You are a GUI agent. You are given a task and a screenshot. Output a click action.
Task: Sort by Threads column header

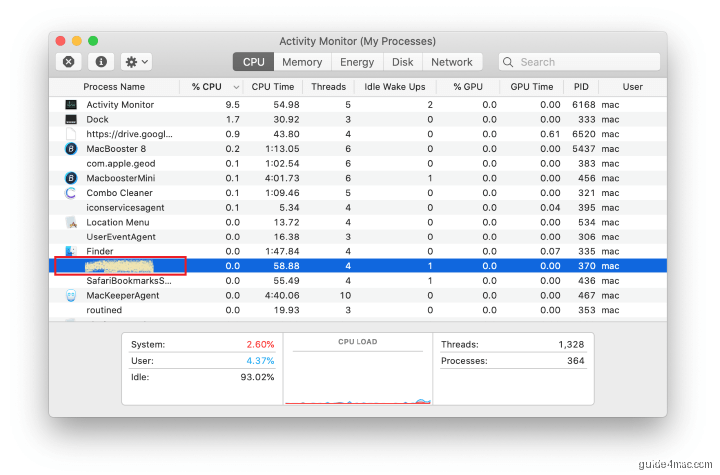[x=328, y=87]
